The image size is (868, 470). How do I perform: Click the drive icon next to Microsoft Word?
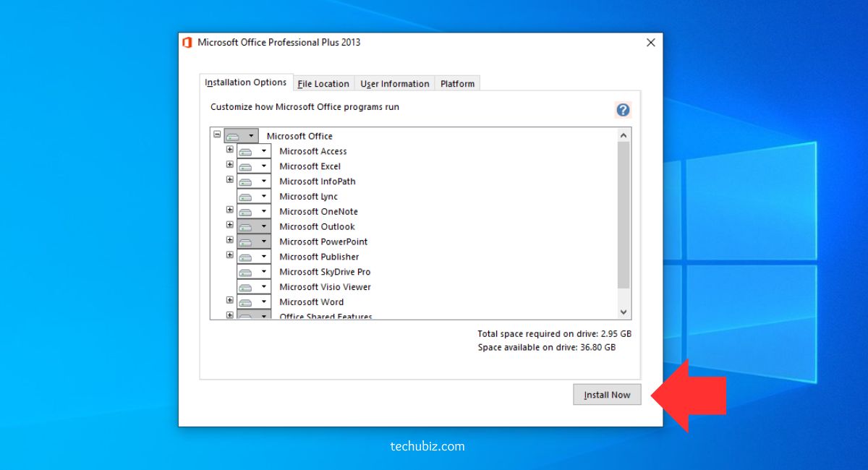tap(246, 302)
